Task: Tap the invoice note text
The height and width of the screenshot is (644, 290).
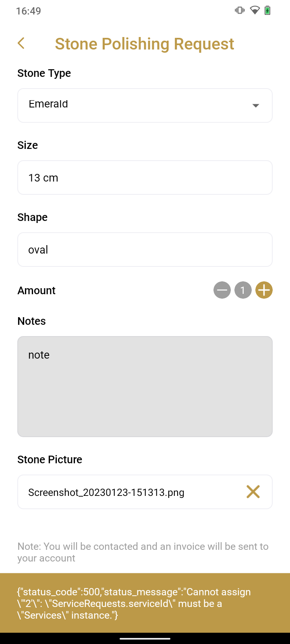Action: [143, 552]
